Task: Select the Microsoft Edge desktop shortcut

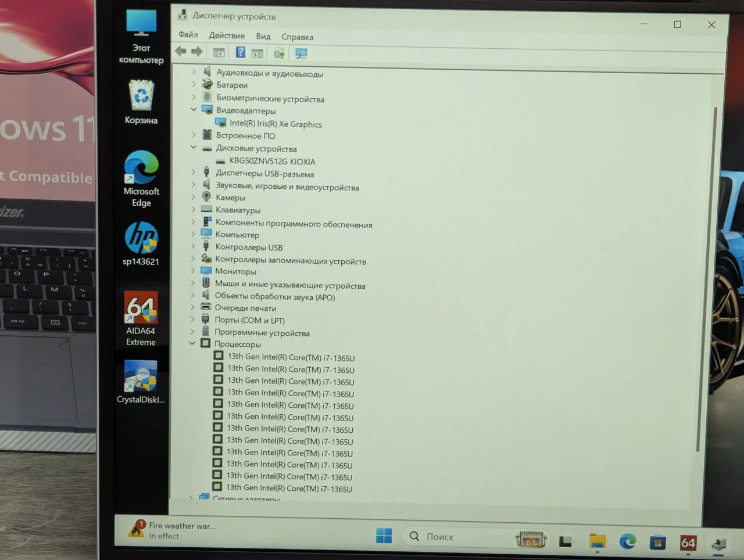Action: [x=141, y=179]
